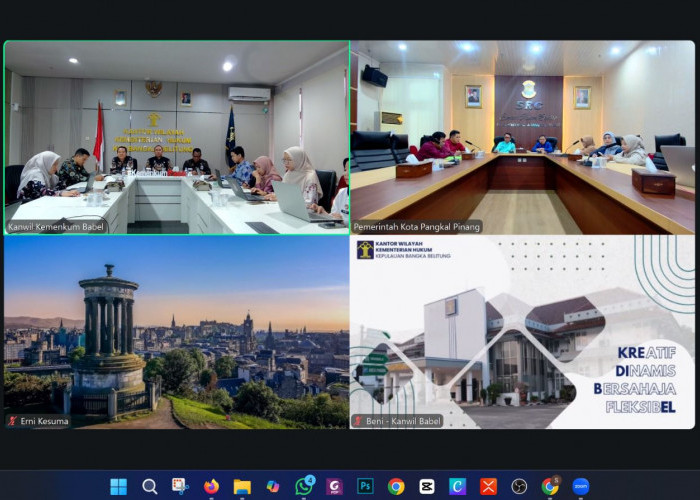This screenshot has width=700, height=500.
Task: Open the Zoom app in the taskbar
Action: pyautogui.click(x=581, y=486)
